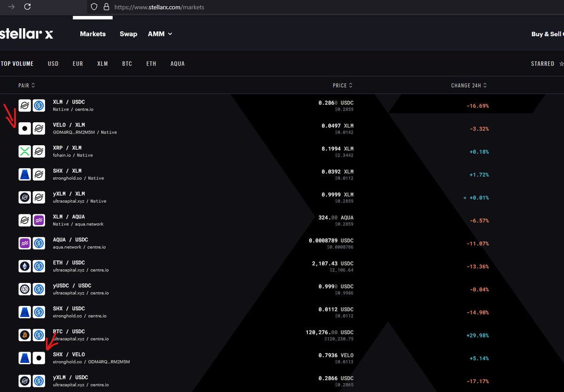Click the USDC icon in yXLM / USDC row
564x392 pixels.
(39, 381)
